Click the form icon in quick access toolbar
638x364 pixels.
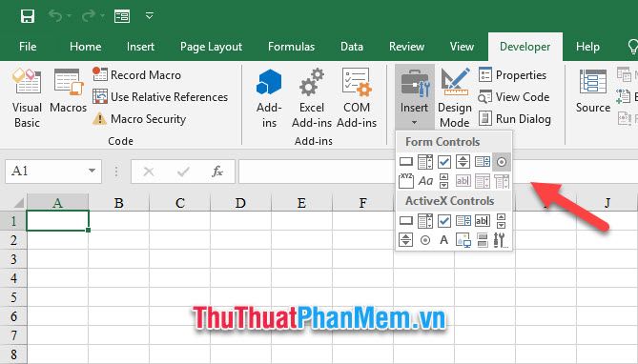click(122, 16)
